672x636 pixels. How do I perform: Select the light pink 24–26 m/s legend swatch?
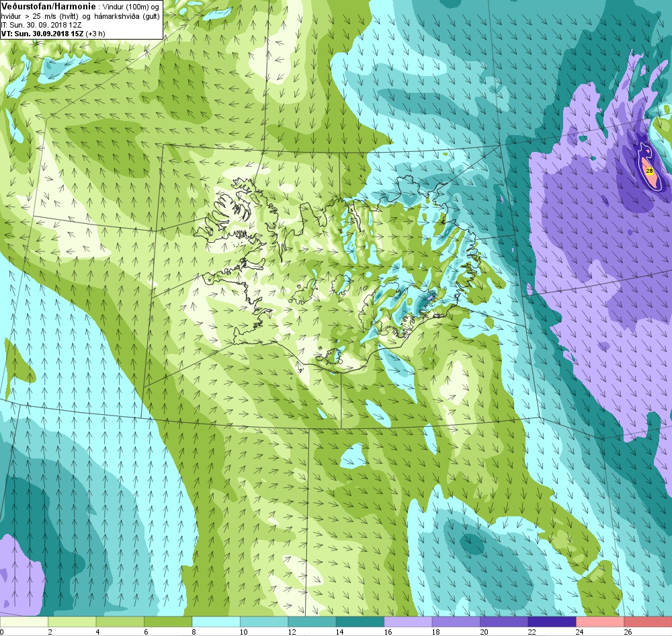pos(600,622)
